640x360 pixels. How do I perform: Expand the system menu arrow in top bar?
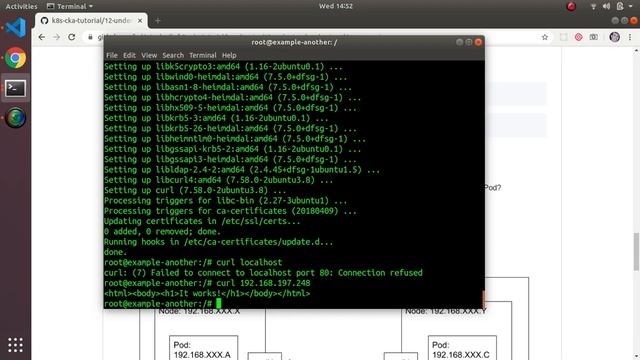[631, 6]
